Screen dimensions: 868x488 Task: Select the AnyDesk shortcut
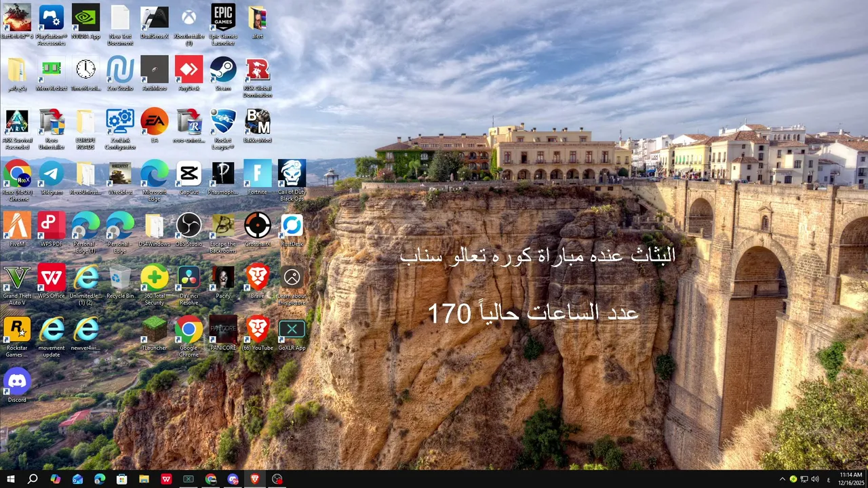click(x=189, y=75)
